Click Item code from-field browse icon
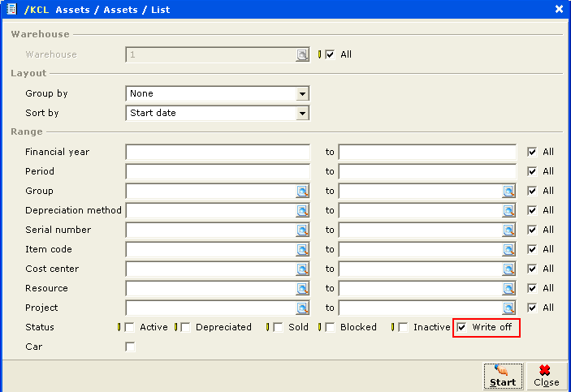This screenshot has width=571, height=392. coord(302,249)
